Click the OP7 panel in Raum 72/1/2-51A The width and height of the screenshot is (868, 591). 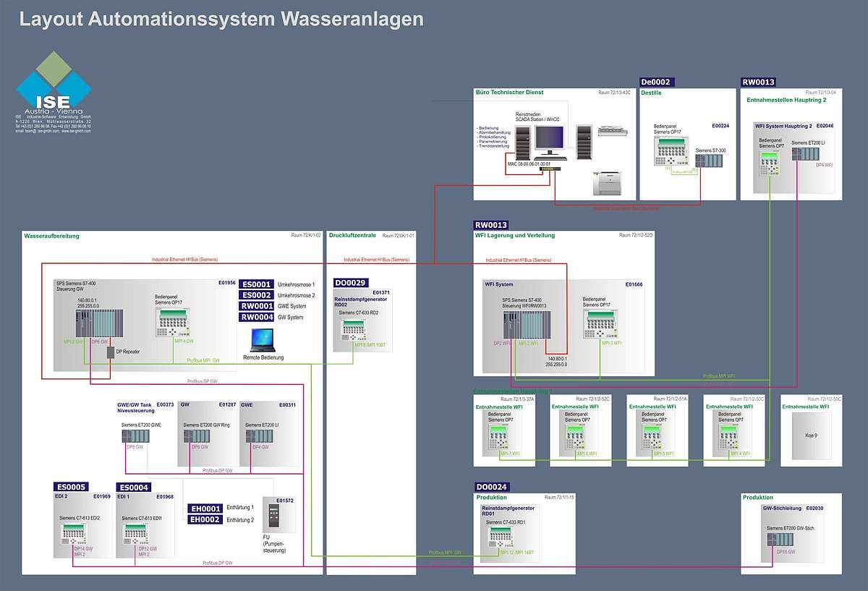(x=654, y=438)
